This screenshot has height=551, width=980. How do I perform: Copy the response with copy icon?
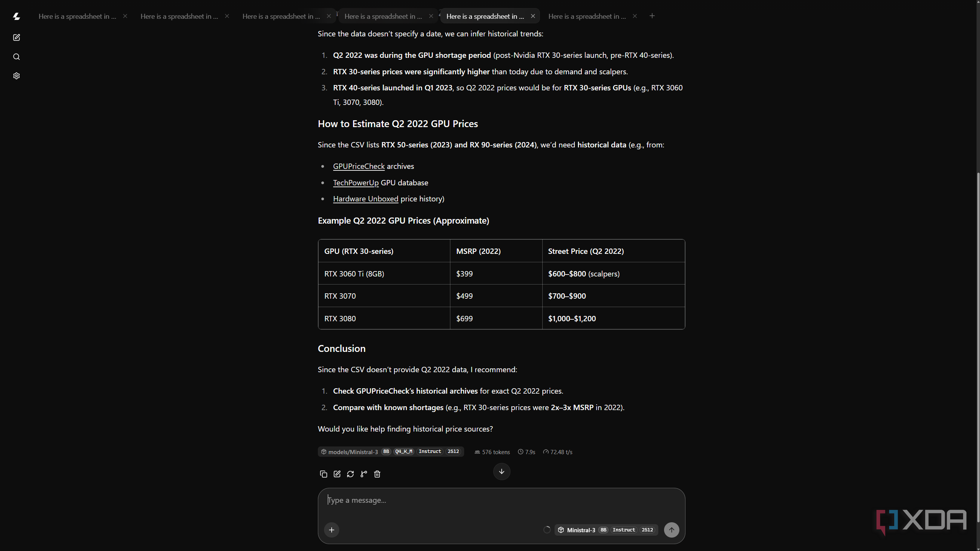click(323, 474)
